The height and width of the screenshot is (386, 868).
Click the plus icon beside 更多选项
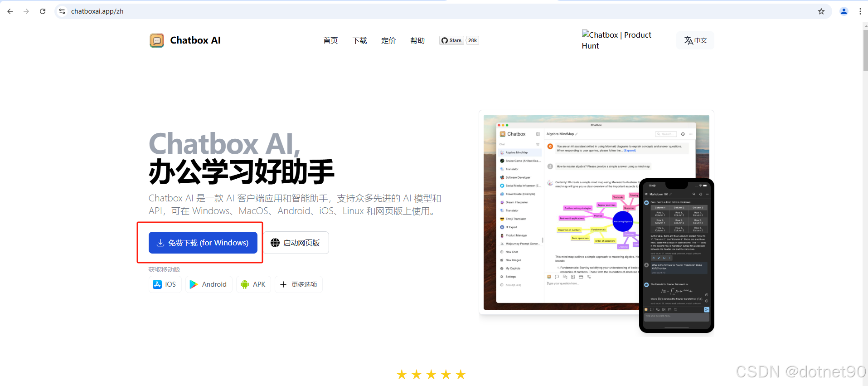pyautogui.click(x=283, y=284)
